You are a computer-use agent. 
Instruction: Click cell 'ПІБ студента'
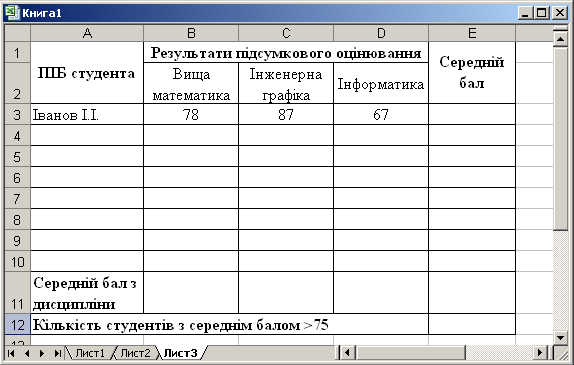point(87,72)
